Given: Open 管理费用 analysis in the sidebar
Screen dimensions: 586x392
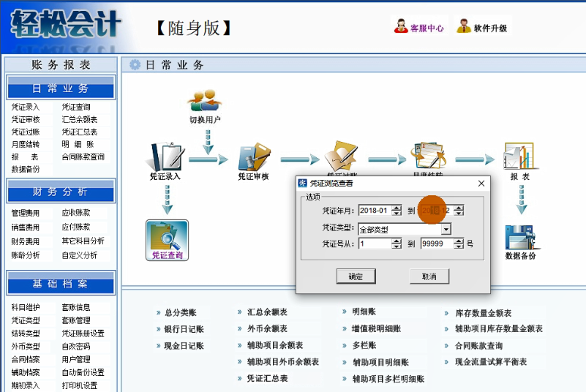Looking at the screenshot, I should (x=26, y=213).
